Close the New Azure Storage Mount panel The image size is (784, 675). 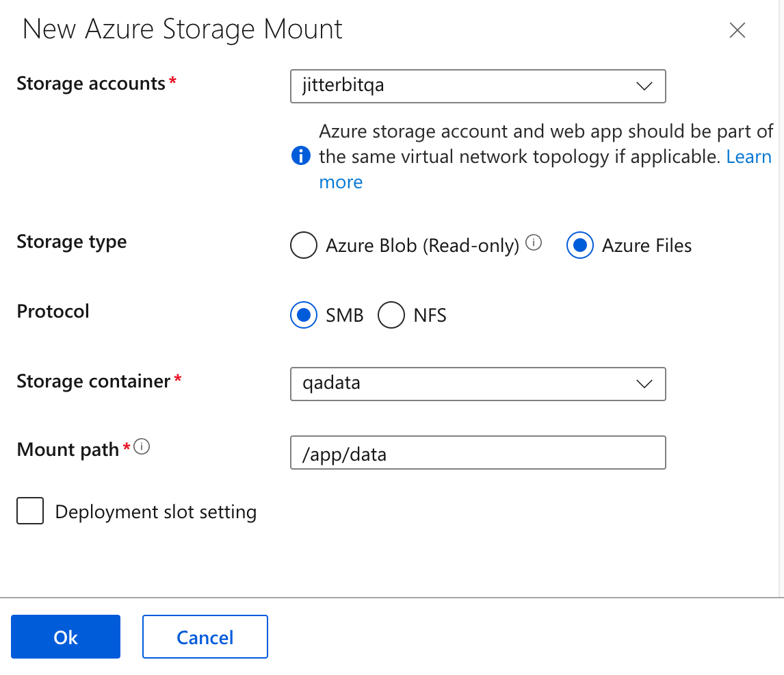737,31
